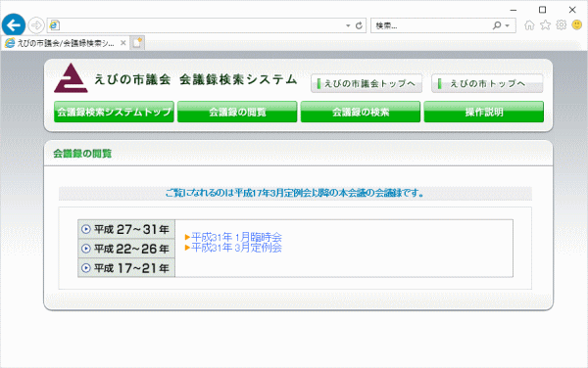The width and height of the screenshot is (588, 368).
Task: Open the browser home icon
Action: [529, 25]
